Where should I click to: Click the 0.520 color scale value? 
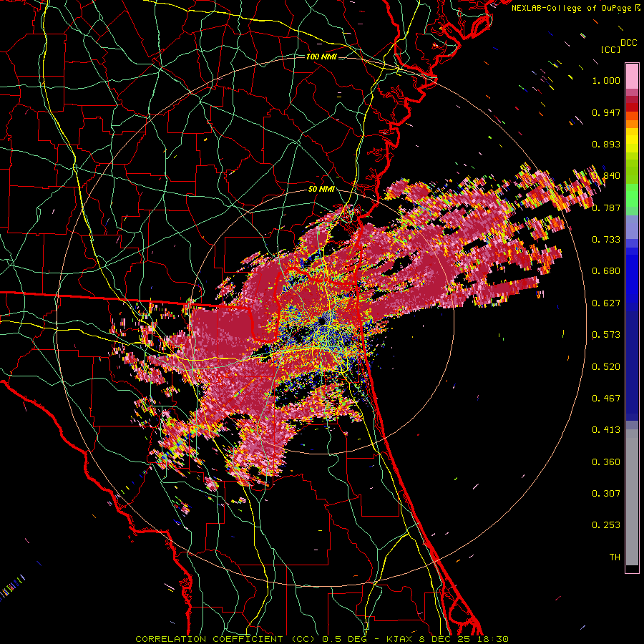click(x=606, y=367)
